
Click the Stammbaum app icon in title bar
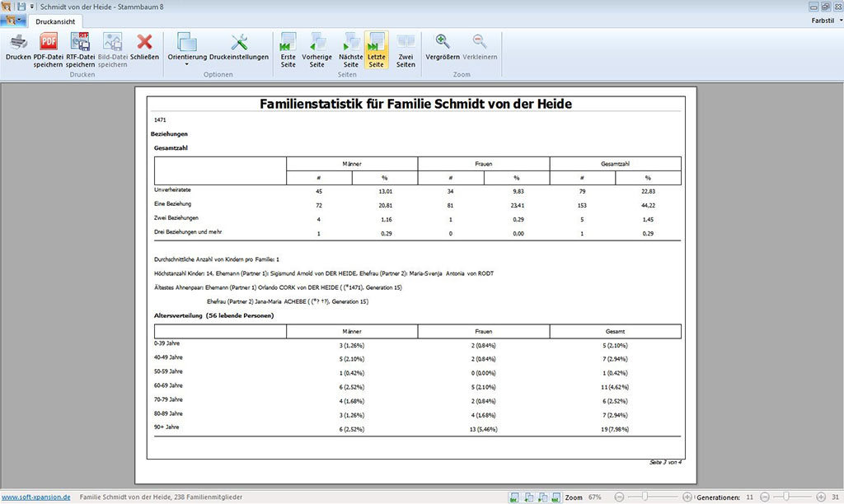pyautogui.click(x=6, y=7)
